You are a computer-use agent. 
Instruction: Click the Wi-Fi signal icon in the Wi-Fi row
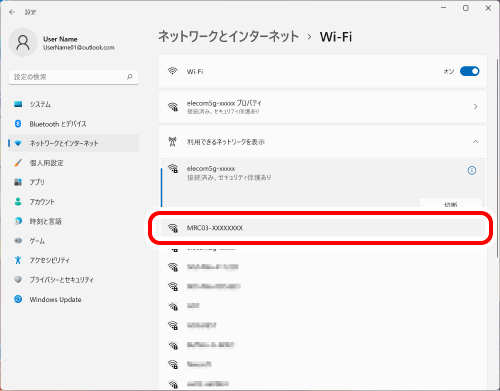[172, 71]
